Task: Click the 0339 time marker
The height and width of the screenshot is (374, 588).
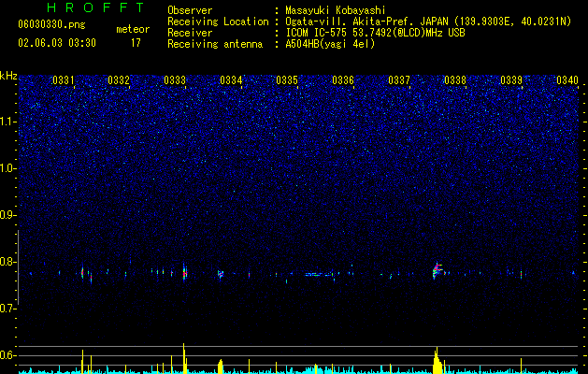Action: [511, 80]
